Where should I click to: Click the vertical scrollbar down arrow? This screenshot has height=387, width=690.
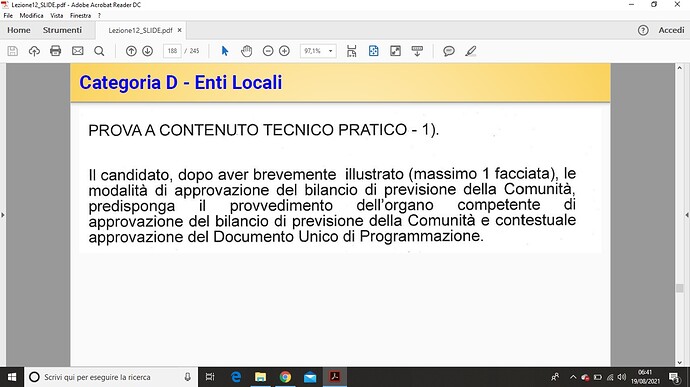point(679,362)
